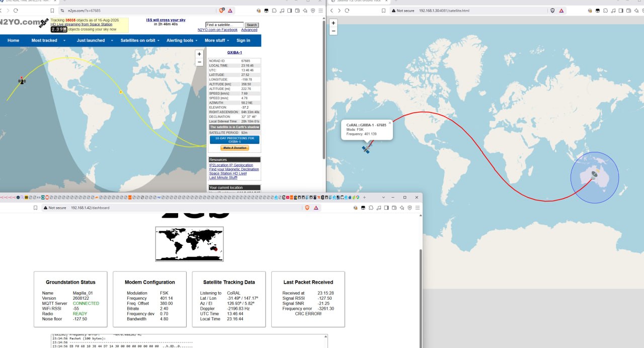Image resolution: width=644 pixels, height=348 pixels.
Task: Select the Just launched menu label
Action: click(91, 40)
